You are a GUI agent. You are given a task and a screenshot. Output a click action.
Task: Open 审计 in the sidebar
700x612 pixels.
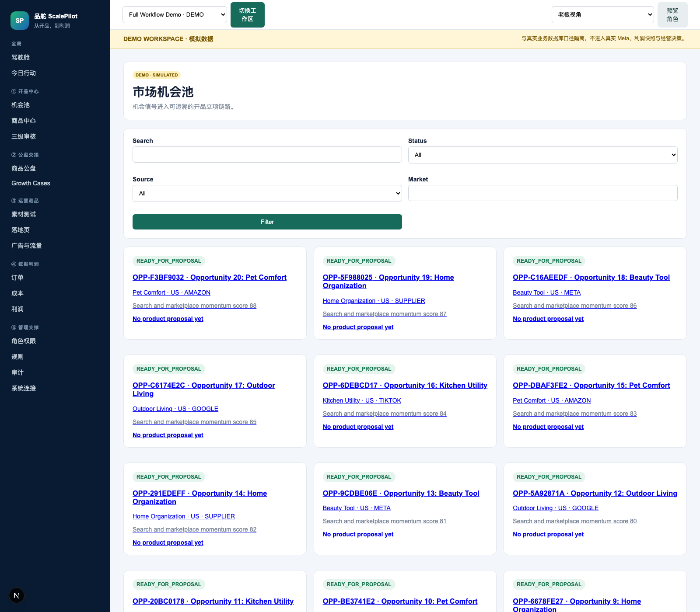point(17,372)
